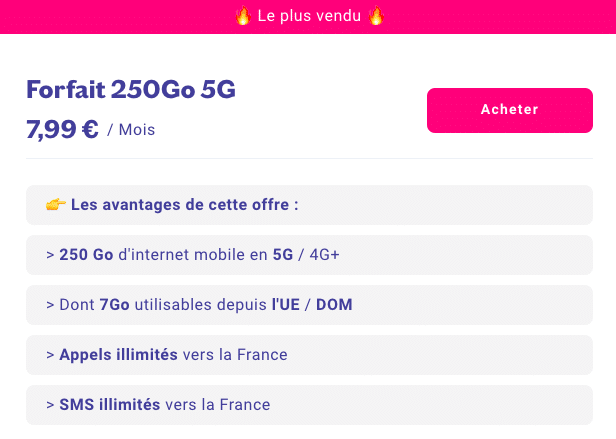The width and height of the screenshot is (616, 439).
Task: Click the "SMS illimités" bold text
Action: click(x=109, y=404)
